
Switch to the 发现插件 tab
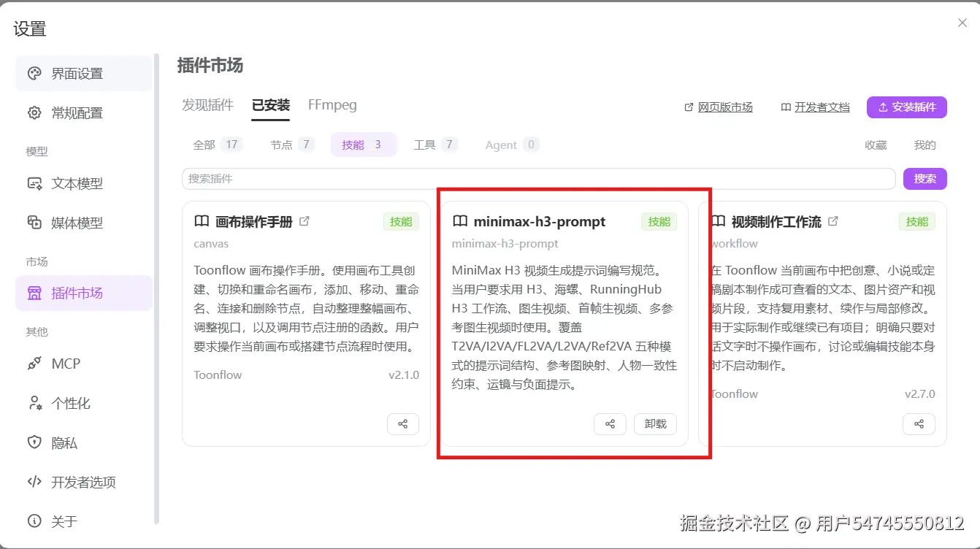point(208,105)
